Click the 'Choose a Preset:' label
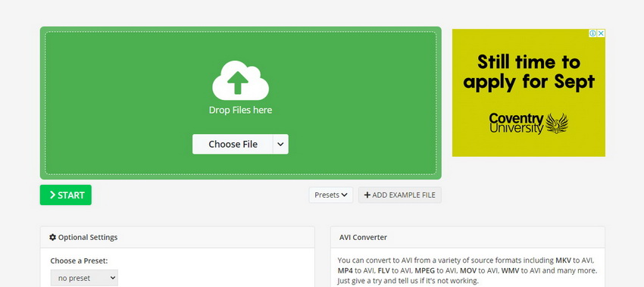The width and height of the screenshot is (644, 287). (80, 260)
